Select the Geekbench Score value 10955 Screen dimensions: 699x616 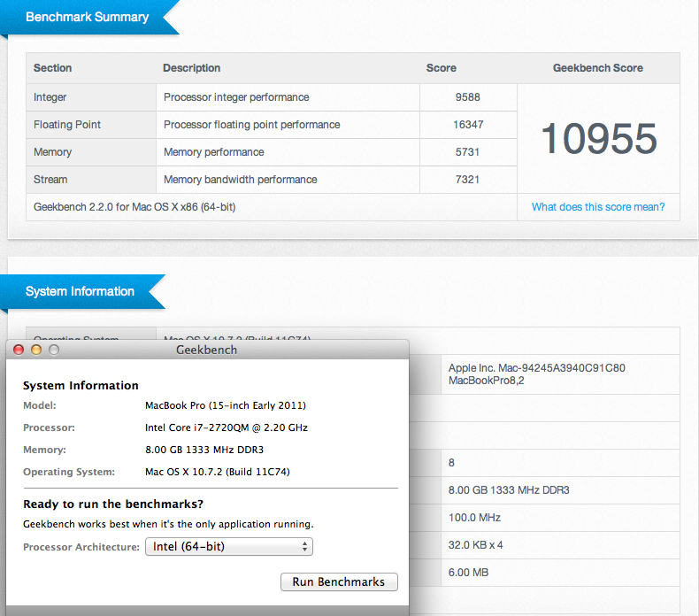(x=599, y=139)
